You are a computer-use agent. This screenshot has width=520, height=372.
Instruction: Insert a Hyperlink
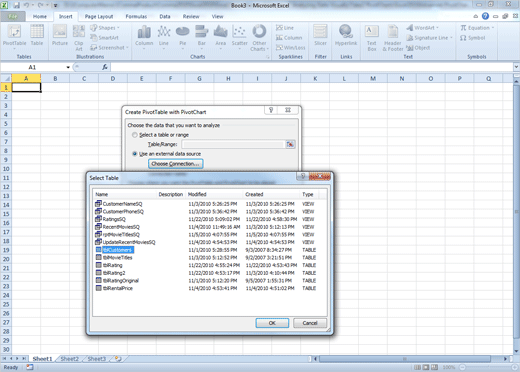(346, 35)
